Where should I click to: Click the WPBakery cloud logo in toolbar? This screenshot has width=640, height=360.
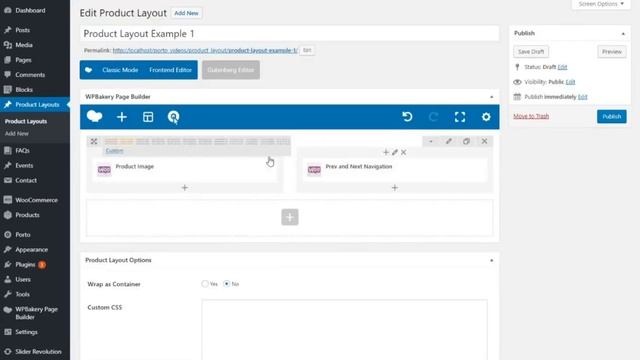[94, 117]
